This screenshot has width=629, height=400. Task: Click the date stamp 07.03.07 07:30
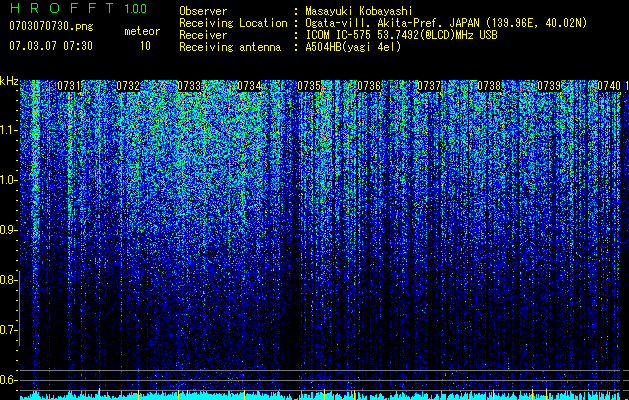pos(51,46)
